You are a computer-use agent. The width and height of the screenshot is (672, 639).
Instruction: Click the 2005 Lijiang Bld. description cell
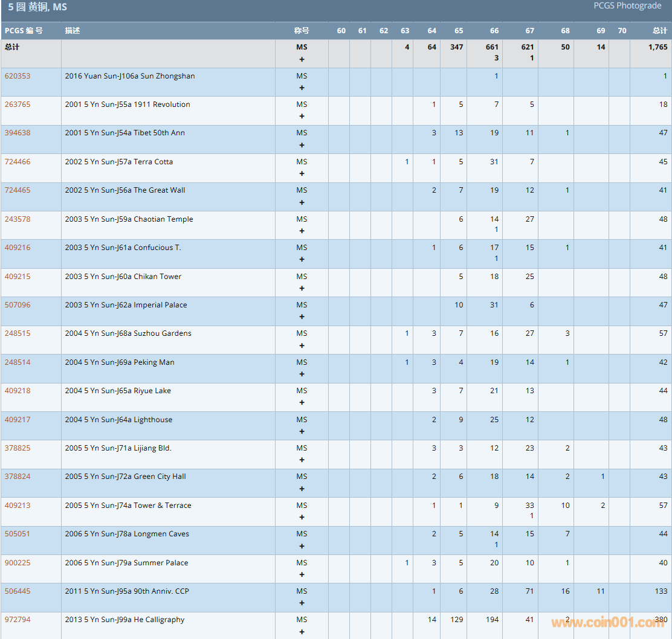pos(118,448)
